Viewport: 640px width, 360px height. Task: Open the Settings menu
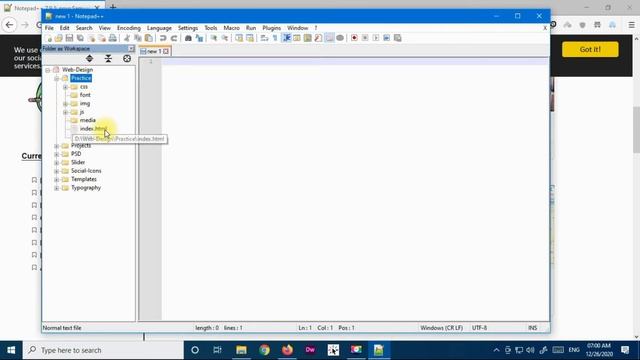tap(188, 28)
